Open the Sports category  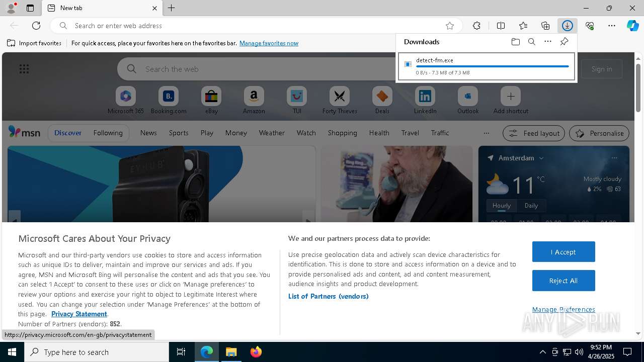(x=179, y=133)
